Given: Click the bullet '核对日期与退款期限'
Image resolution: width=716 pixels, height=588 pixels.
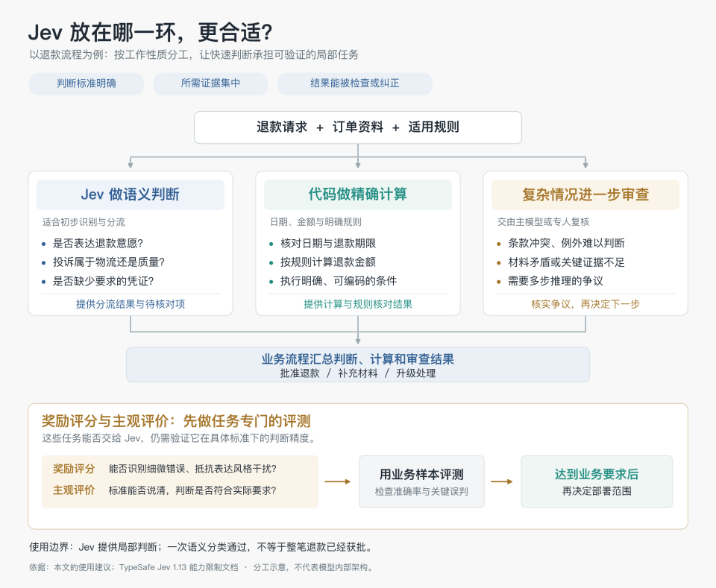Looking at the screenshot, I should [328, 243].
